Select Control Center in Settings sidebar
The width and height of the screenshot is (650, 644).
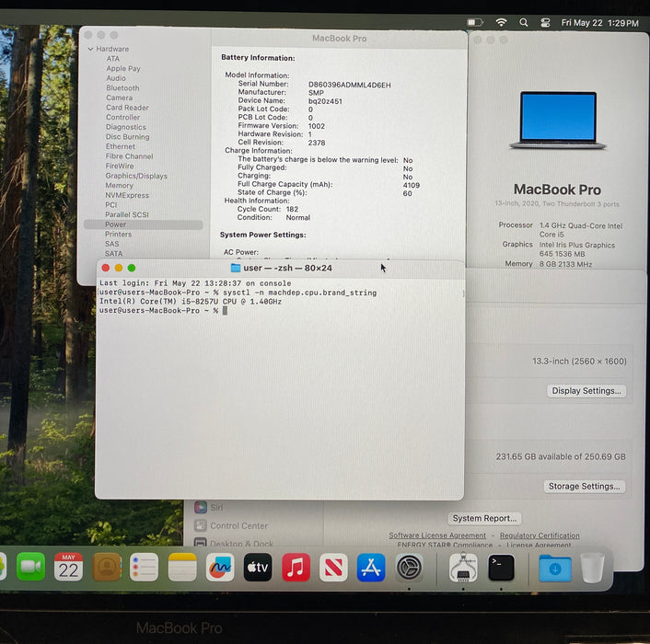pos(231,526)
